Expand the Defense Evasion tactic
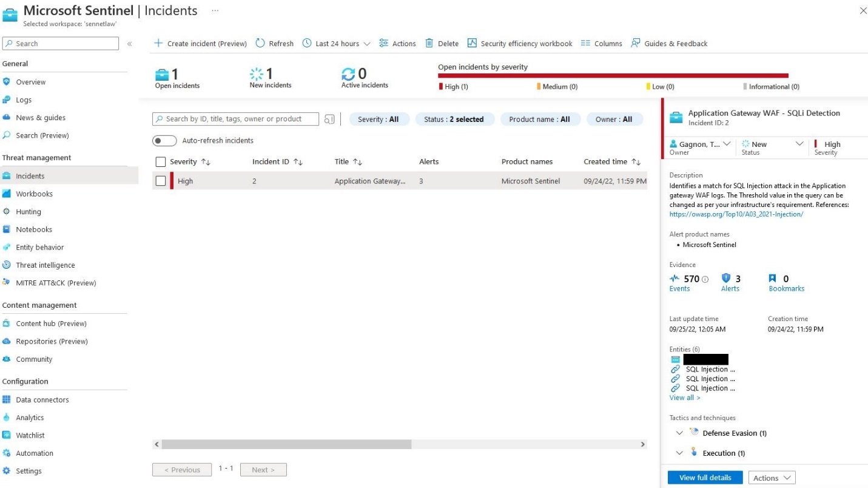The width and height of the screenshot is (868, 488). pos(679,433)
